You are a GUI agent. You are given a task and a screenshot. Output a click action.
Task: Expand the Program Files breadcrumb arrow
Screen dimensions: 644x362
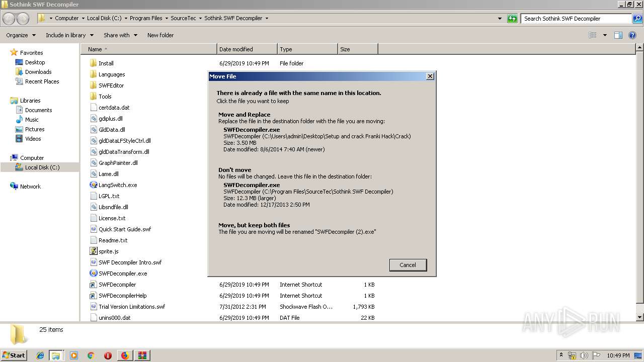tap(166, 18)
